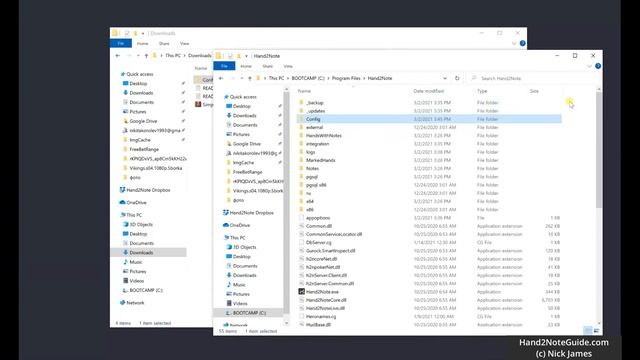Click the Music icon in Downloads window pane
640x360 pixels.
125,262
